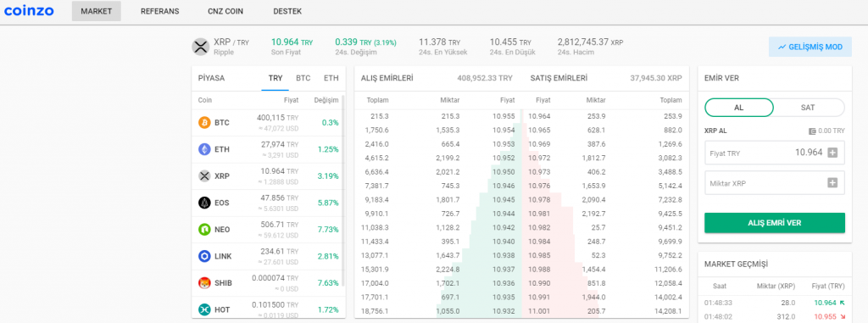The width and height of the screenshot is (868, 323).
Task: Open the MARKET menu item
Action: click(x=97, y=11)
